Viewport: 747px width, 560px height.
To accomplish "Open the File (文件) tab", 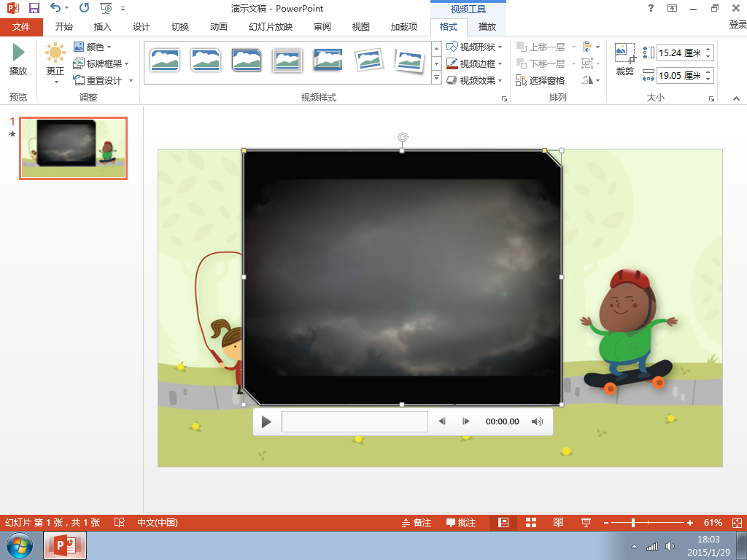I will [x=21, y=27].
